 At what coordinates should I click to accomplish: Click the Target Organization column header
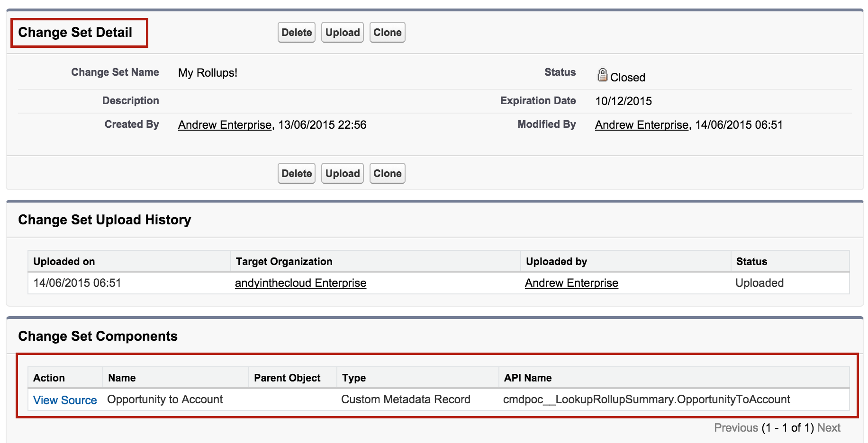pos(284,262)
